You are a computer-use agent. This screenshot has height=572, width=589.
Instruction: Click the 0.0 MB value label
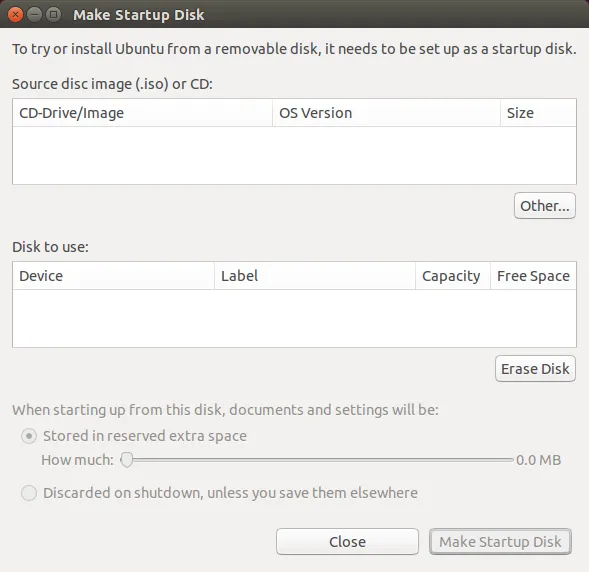538,460
